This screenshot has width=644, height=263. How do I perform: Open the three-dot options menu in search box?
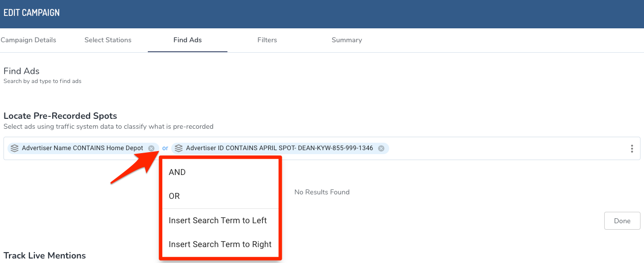[632, 149]
